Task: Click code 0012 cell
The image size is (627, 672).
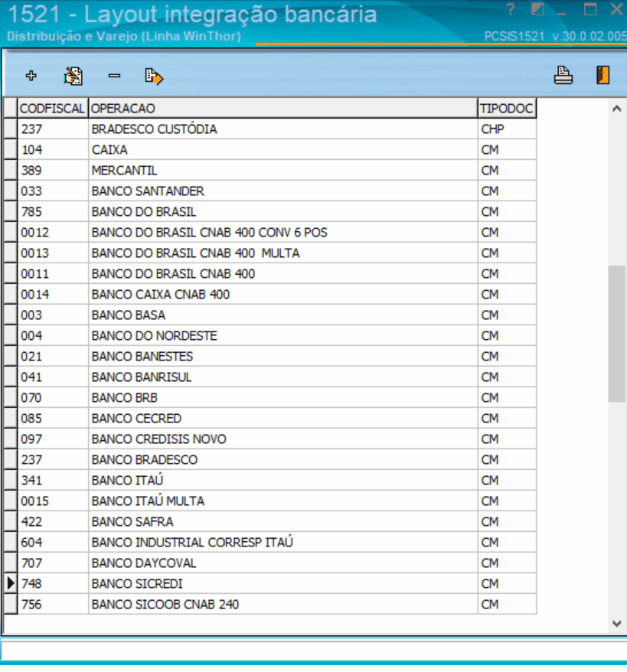Action: (x=53, y=232)
